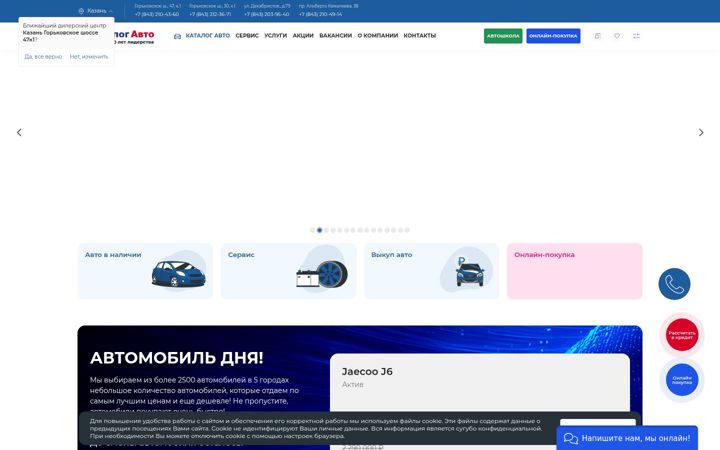Screen dimensions: 720x450
Task: Call the phone number +7 (843) 203-95-40
Action: 266,14
